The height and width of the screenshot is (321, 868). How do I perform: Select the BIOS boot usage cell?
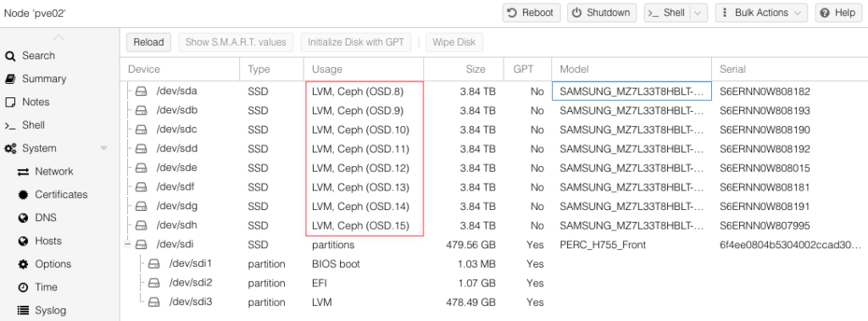tap(364, 264)
